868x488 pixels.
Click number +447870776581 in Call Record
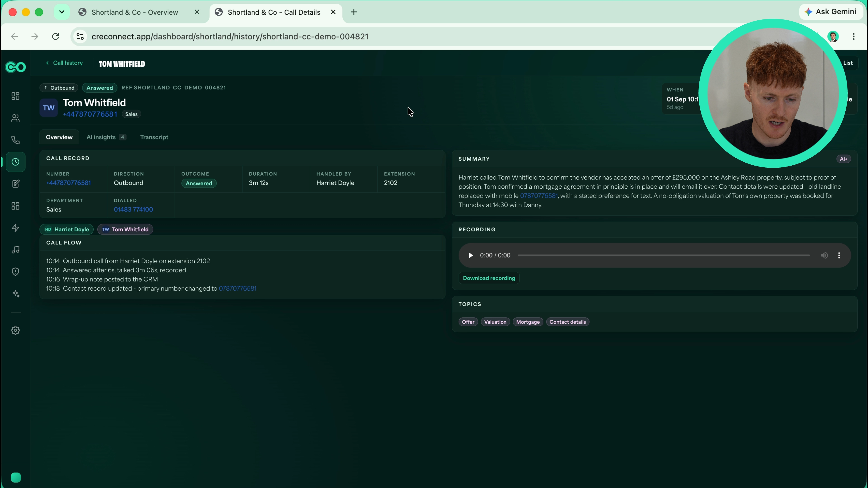(x=68, y=183)
